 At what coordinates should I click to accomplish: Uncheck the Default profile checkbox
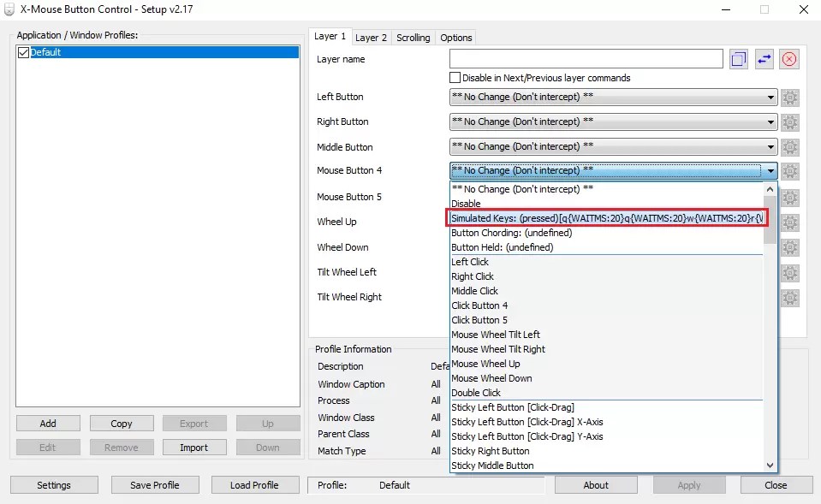(x=22, y=51)
